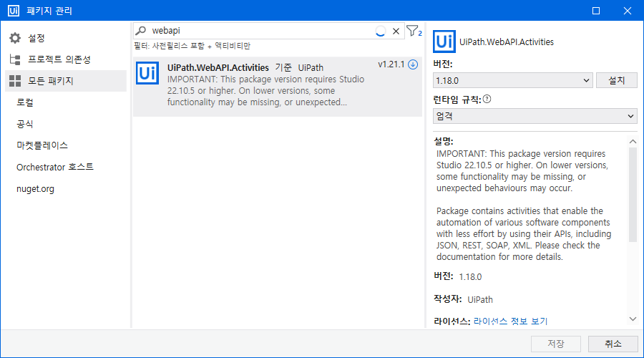The width and height of the screenshot is (644, 358).
Task: Click the 필터: 사전릴리스 포함 text
Action: click(192, 46)
